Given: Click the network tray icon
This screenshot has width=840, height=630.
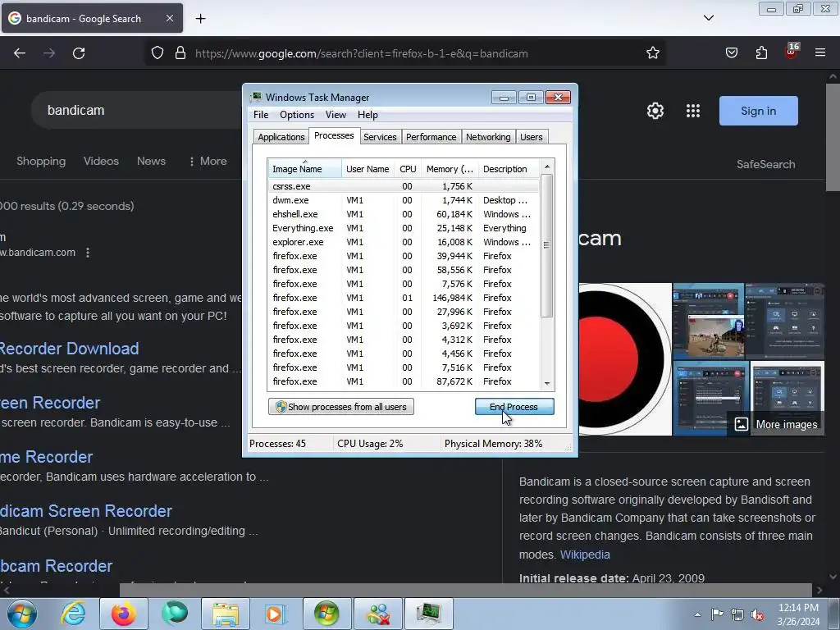Looking at the screenshot, I should click(737, 614).
